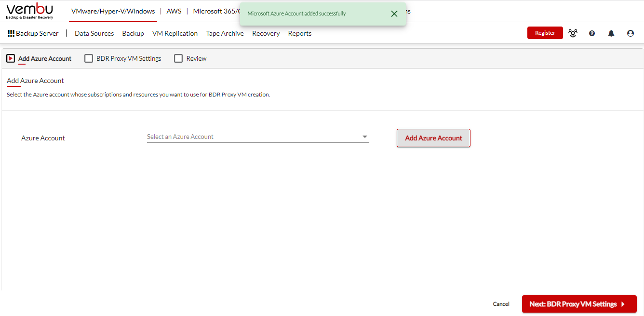Open the user community icon

pos(573,33)
